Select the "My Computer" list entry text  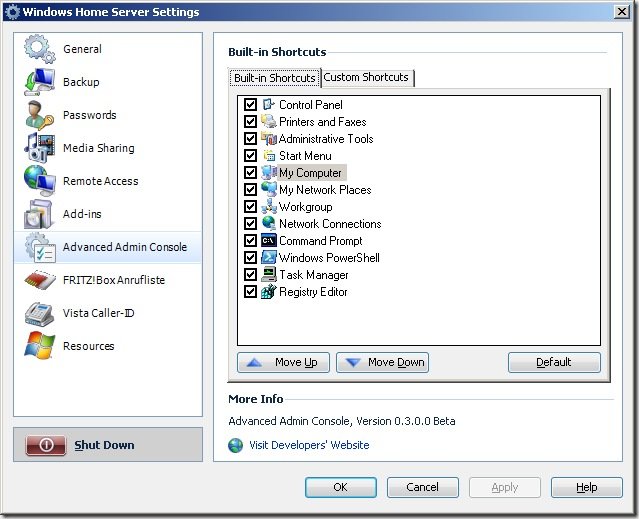coord(311,173)
